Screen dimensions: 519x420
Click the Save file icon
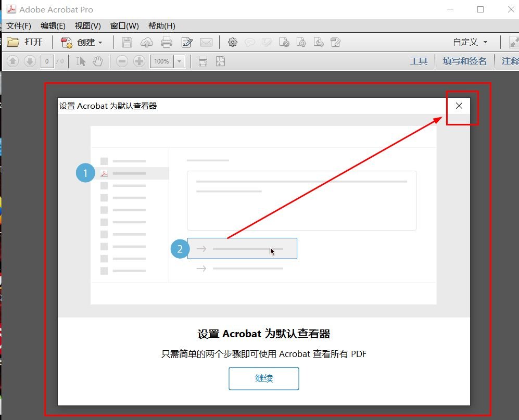[127, 42]
